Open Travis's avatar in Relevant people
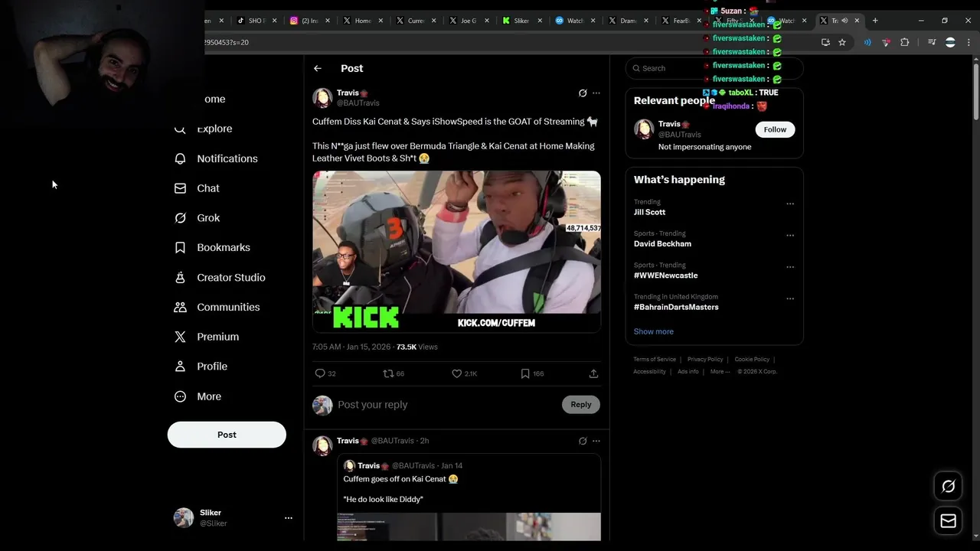Viewport: 980px width, 551px height. (x=644, y=129)
